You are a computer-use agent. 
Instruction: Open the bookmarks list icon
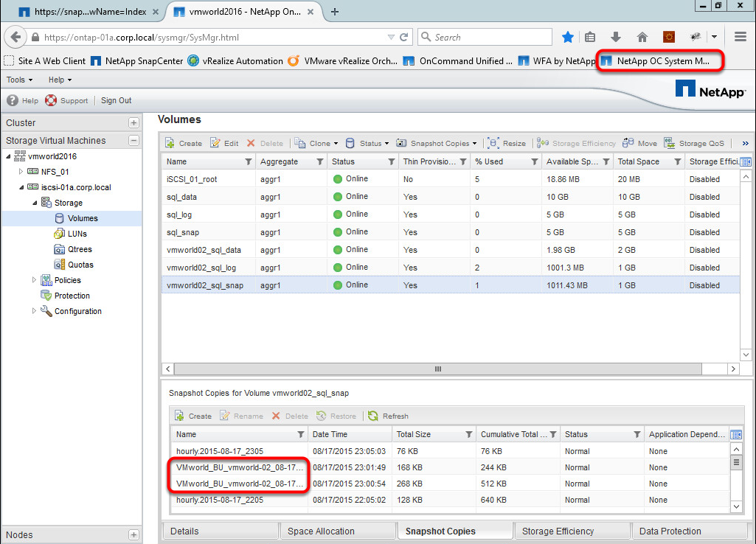[590, 37]
